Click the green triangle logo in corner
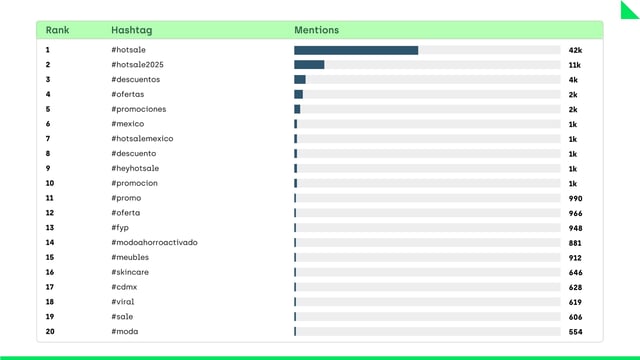This screenshot has width=640, height=360. [631, 10]
